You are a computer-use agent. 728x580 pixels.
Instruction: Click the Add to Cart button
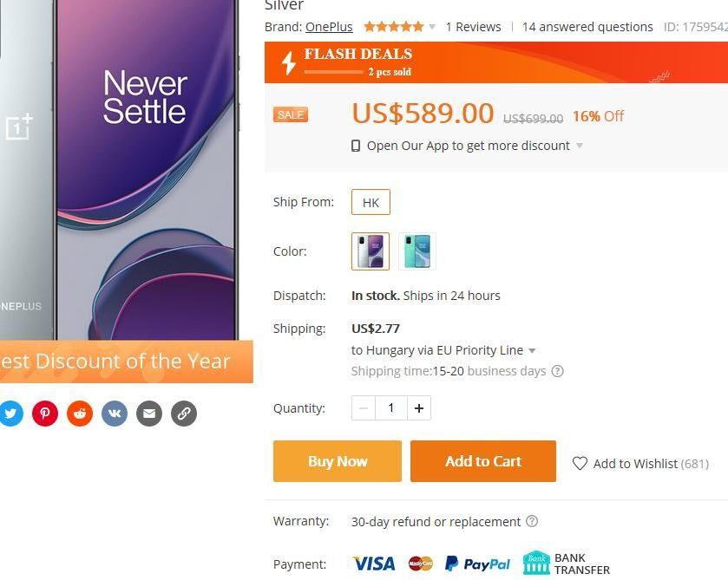[x=483, y=461]
